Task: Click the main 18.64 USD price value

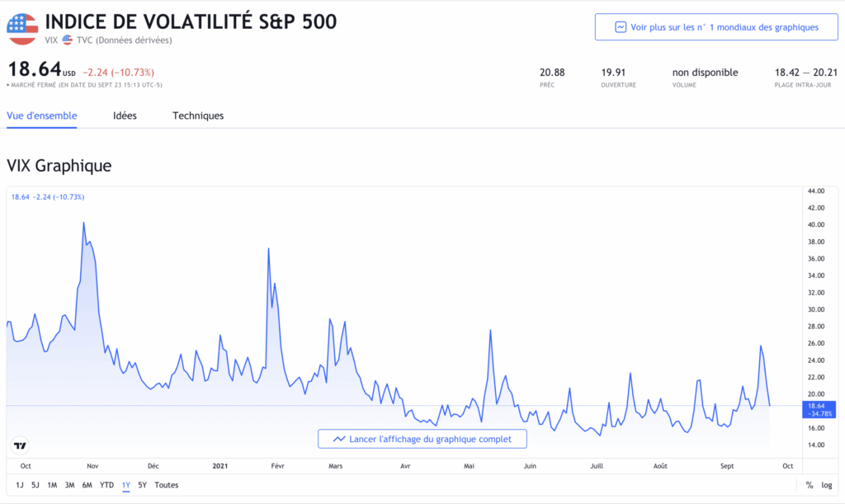Action: tap(35, 69)
